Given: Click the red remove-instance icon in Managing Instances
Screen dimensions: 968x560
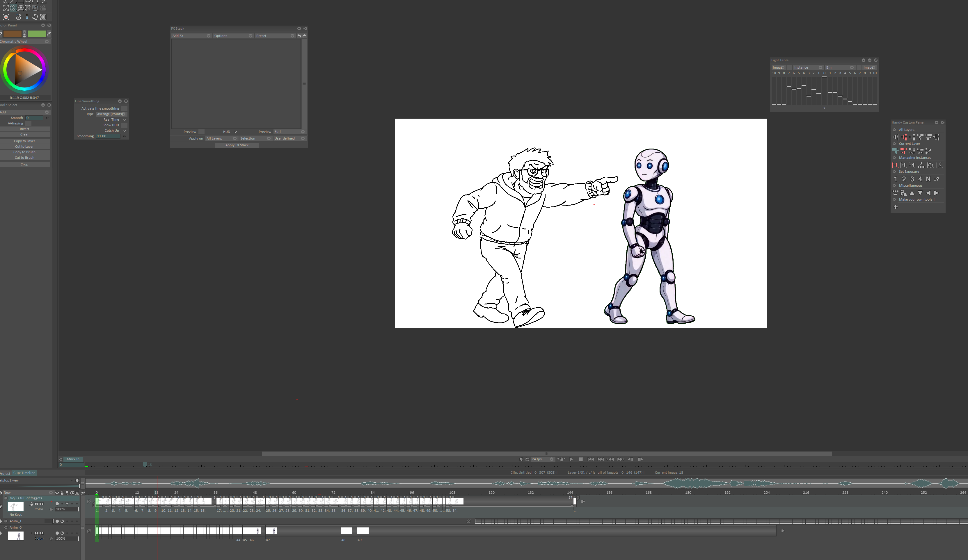Looking at the screenshot, I should click(x=895, y=165).
